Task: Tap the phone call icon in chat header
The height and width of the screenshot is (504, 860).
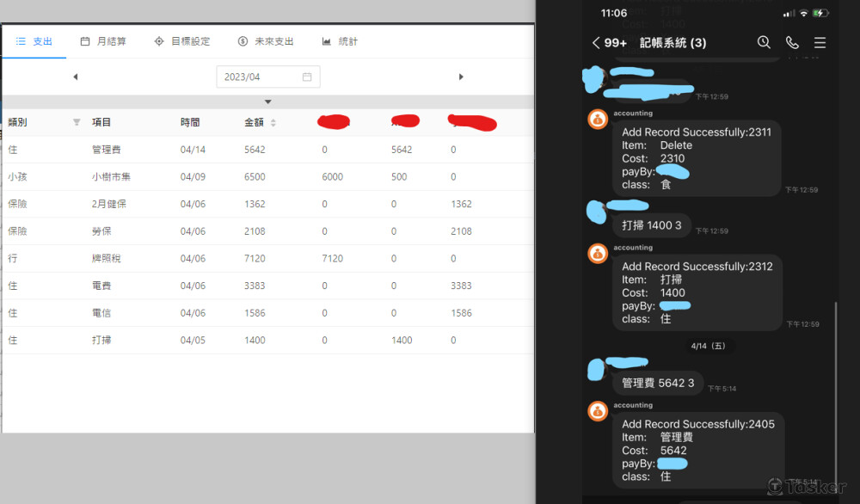Action: [x=792, y=42]
